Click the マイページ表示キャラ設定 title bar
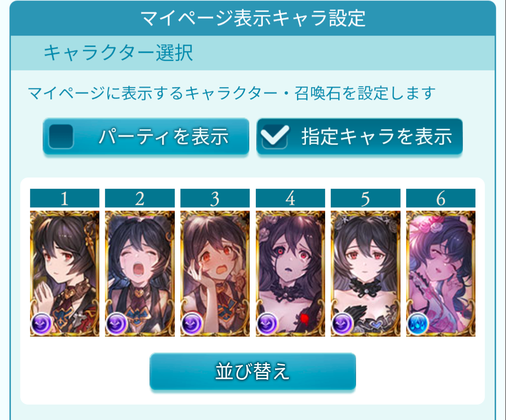The width and height of the screenshot is (506, 420). click(253, 18)
